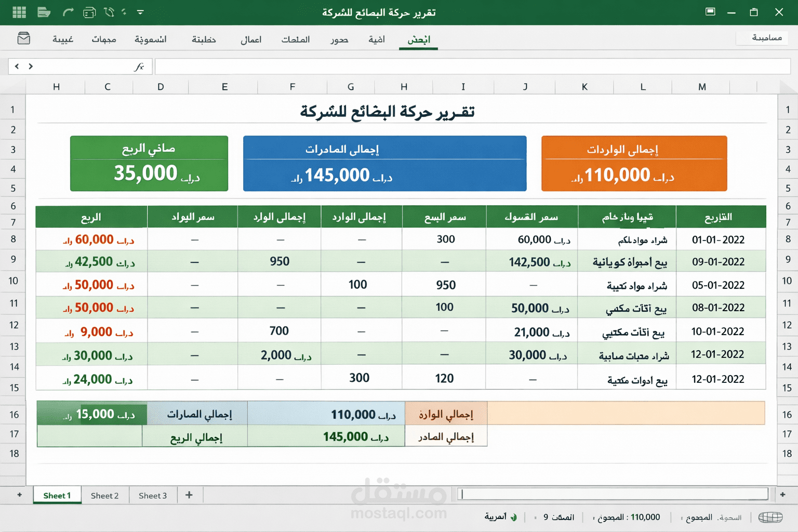The height and width of the screenshot is (532, 798).
Task: Switch to the 'خطبتة' ribbon tab
Action: (204, 39)
